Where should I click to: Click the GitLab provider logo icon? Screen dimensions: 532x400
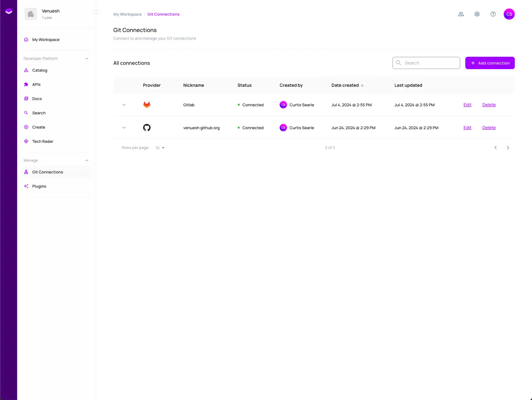[147, 105]
